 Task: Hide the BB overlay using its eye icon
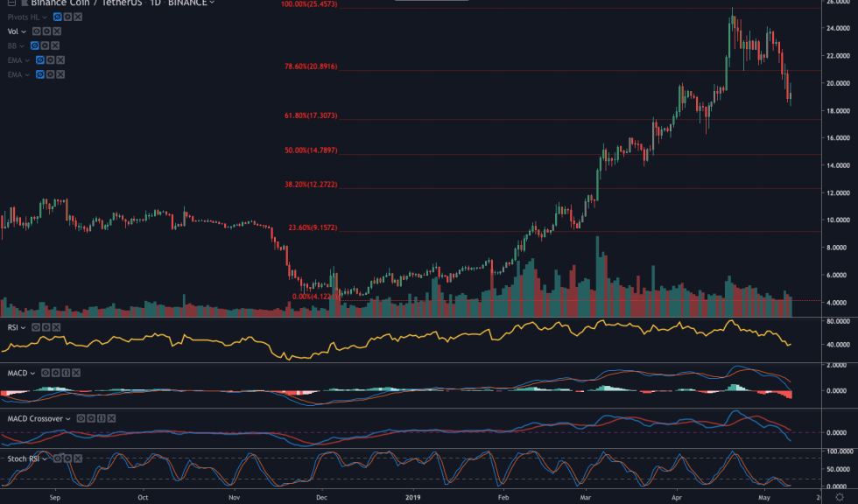[x=35, y=45]
